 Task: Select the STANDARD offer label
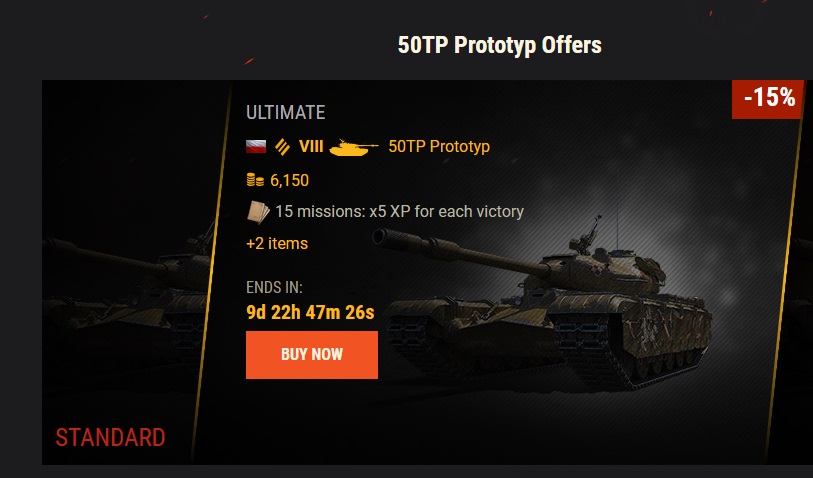(110, 438)
